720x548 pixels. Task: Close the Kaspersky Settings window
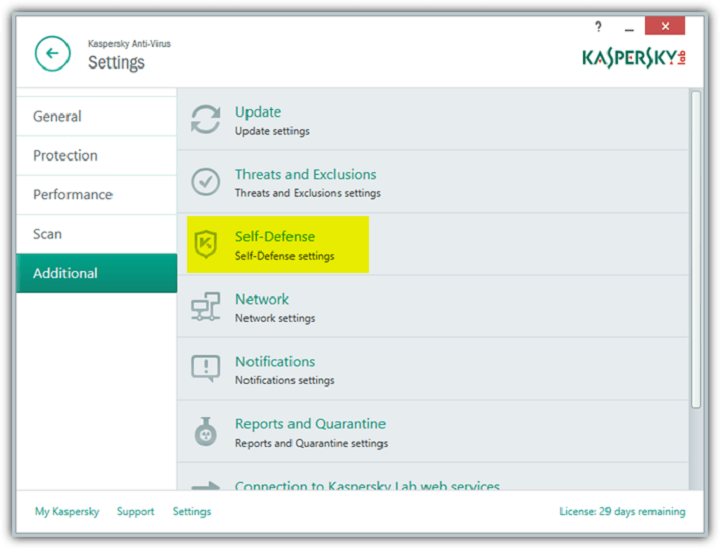(x=664, y=26)
